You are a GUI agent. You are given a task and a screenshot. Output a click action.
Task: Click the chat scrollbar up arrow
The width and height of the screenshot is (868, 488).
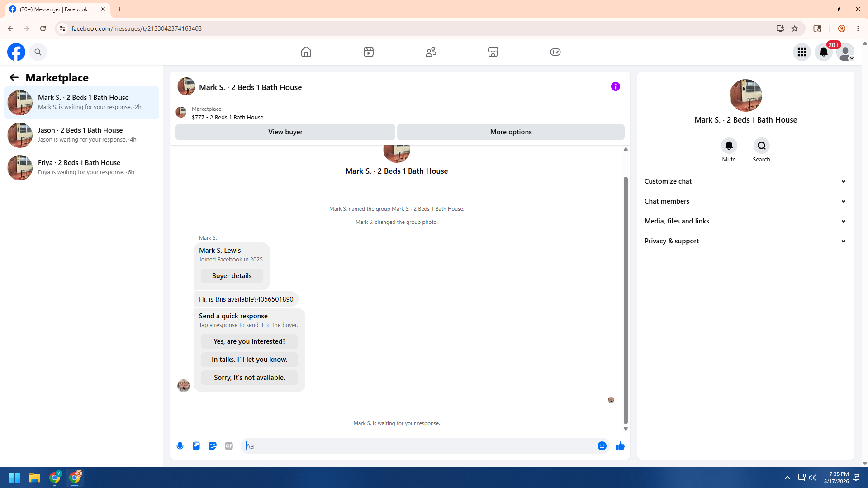tap(626, 149)
